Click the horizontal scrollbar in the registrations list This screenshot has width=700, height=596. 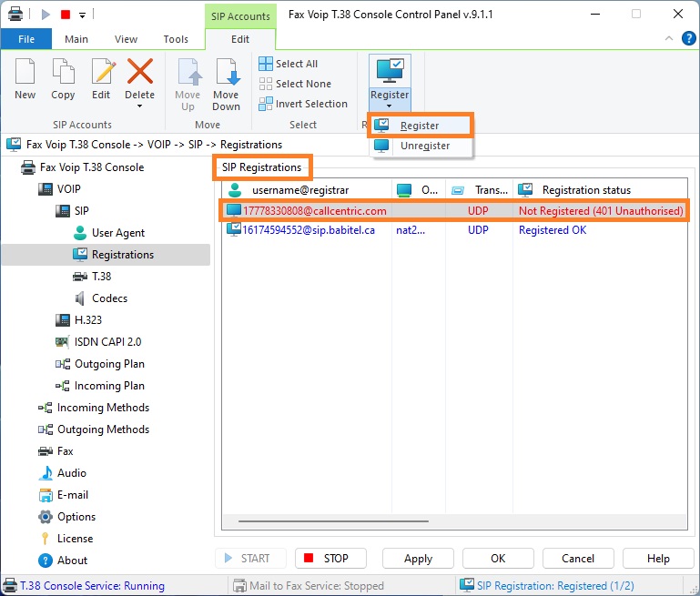[x=333, y=521]
